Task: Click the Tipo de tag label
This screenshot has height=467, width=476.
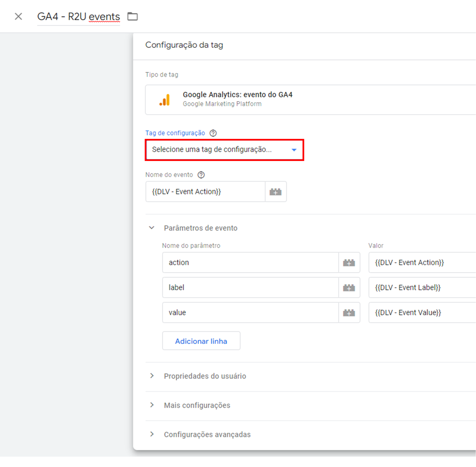Action: click(x=162, y=75)
